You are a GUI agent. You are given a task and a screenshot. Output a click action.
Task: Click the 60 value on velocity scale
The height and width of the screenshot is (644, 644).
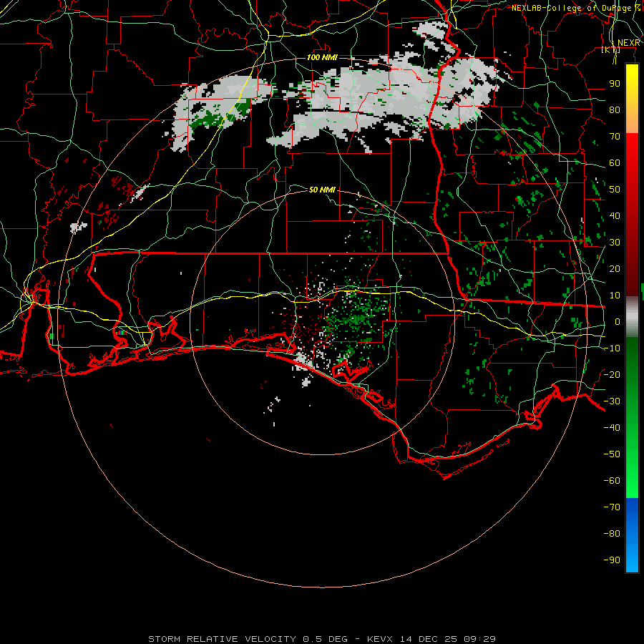[x=615, y=162]
